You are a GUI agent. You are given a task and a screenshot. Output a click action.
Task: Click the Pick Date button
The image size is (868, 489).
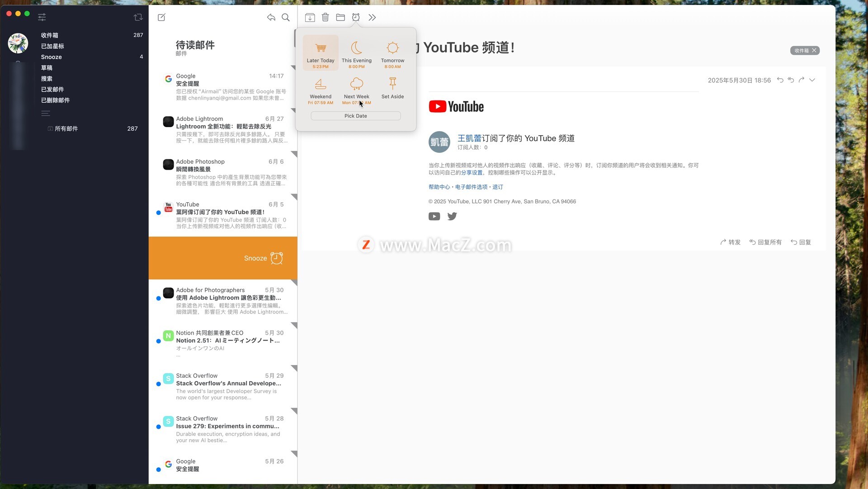[356, 116]
